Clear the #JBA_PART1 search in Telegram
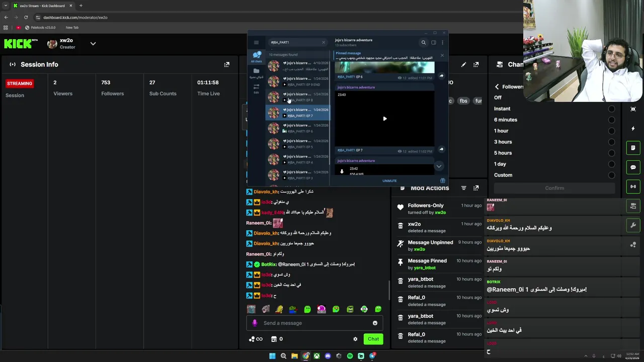The height and width of the screenshot is (362, 644). (324, 43)
